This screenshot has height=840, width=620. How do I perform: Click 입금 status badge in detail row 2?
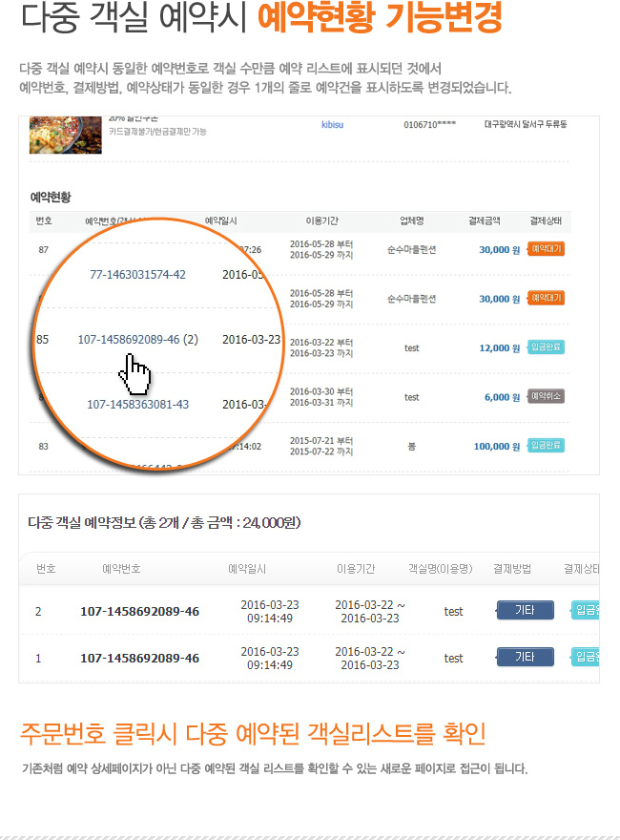coord(585,610)
